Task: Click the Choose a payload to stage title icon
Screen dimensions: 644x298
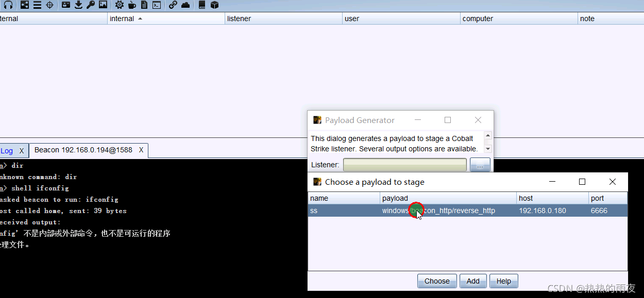Action: pyautogui.click(x=317, y=182)
